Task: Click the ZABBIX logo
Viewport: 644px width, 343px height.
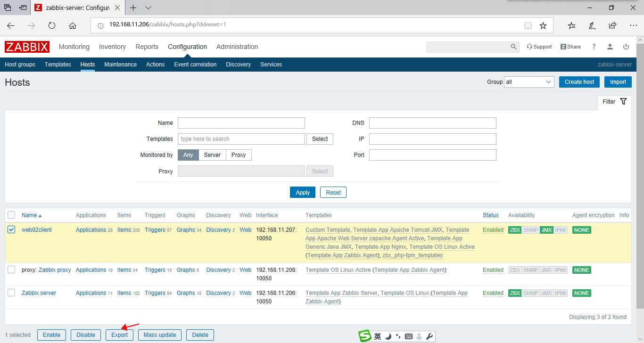Action: pos(27,47)
